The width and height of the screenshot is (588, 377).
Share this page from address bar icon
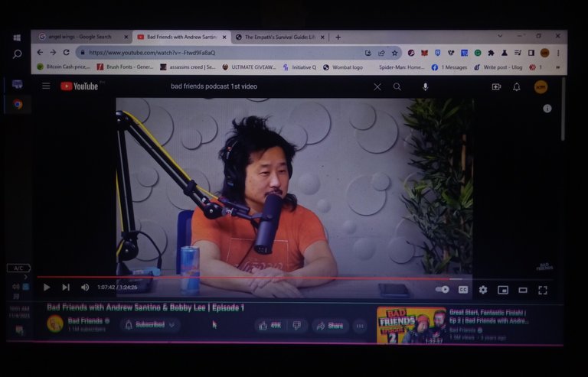(381, 54)
